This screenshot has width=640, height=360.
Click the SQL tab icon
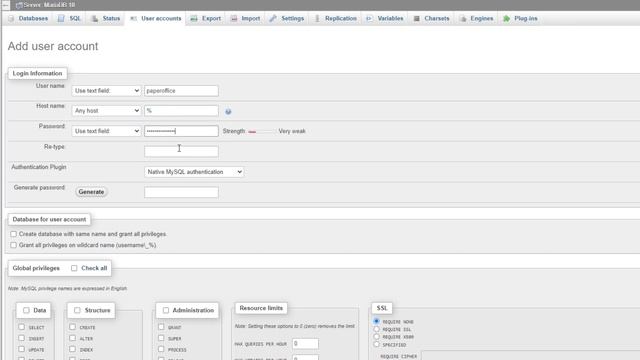click(x=61, y=18)
